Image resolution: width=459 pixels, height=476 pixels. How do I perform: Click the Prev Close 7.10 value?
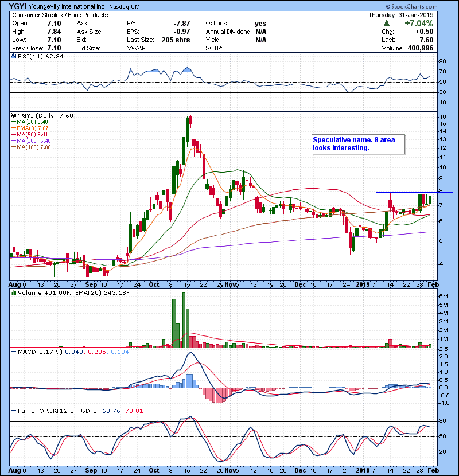tap(54, 48)
